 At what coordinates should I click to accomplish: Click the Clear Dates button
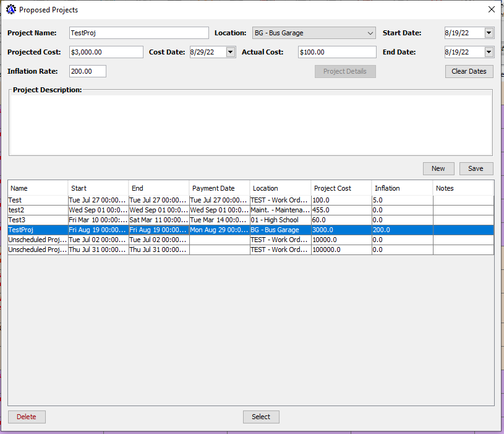pos(469,71)
